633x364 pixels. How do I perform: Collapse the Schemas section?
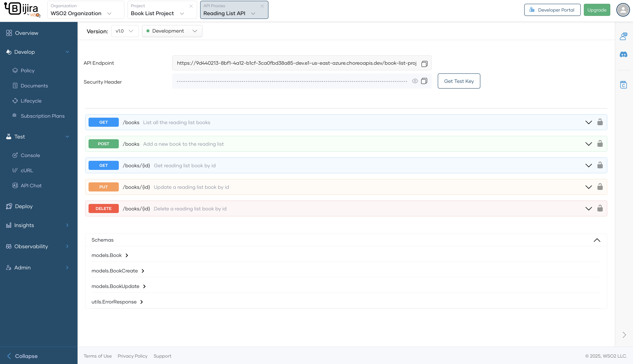[597, 240]
